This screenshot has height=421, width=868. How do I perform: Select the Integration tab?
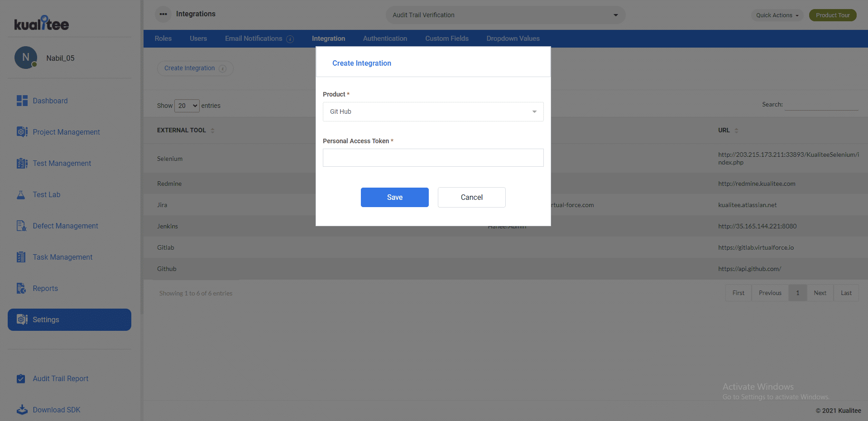click(x=328, y=39)
